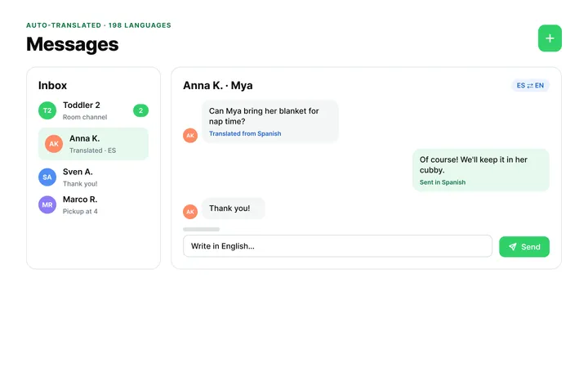The height and width of the screenshot is (368, 588).
Task: Select Anna K. conversation in inbox
Action: pyautogui.click(x=93, y=144)
